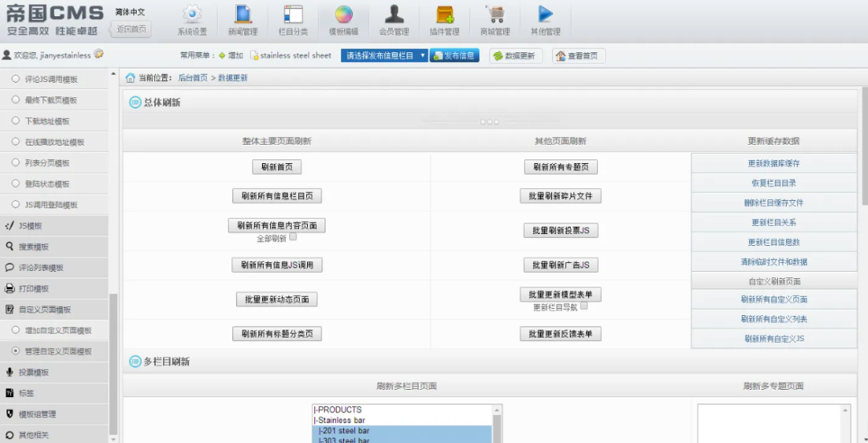Click the 总体刷新 section header icon
The height and width of the screenshot is (443, 868).
coord(135,102)
